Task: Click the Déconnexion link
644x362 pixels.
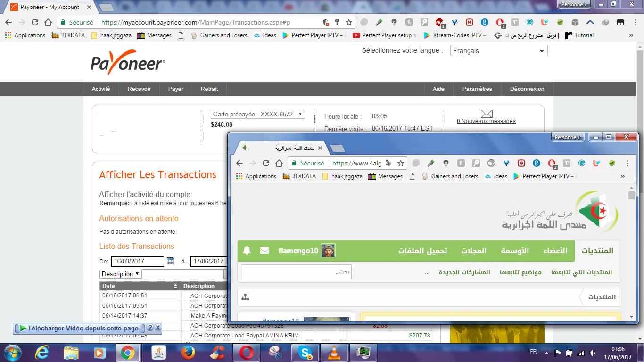Action: [x=527, y=89]
